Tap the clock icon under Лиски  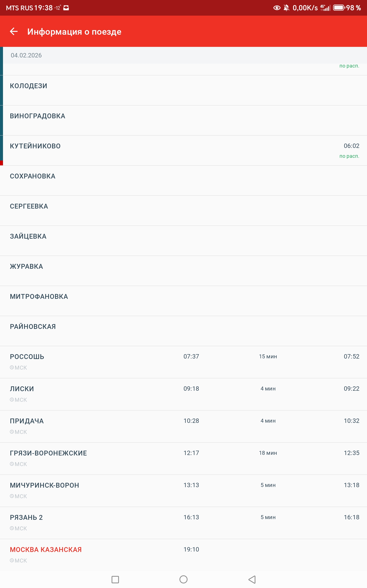pyautogui.click(x=12, y=399)
